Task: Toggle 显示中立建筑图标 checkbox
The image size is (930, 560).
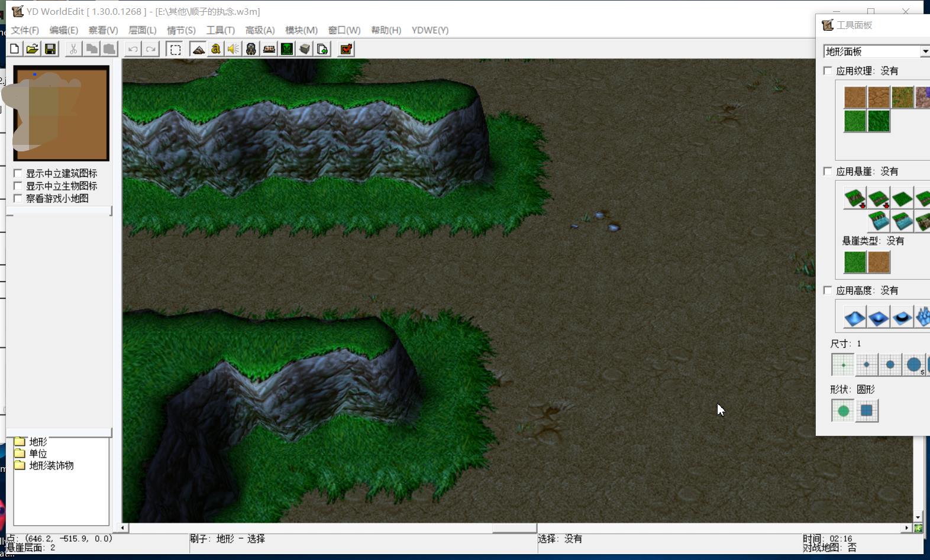Action: (x=18, y=173)
